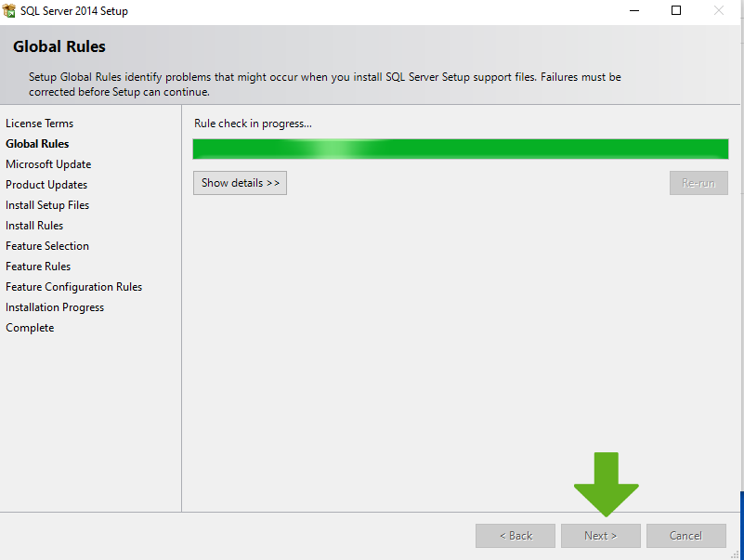Viewport: 744px width, 560px height.
Task: Open the Installation Progress step
Action: tap(55, 307)
